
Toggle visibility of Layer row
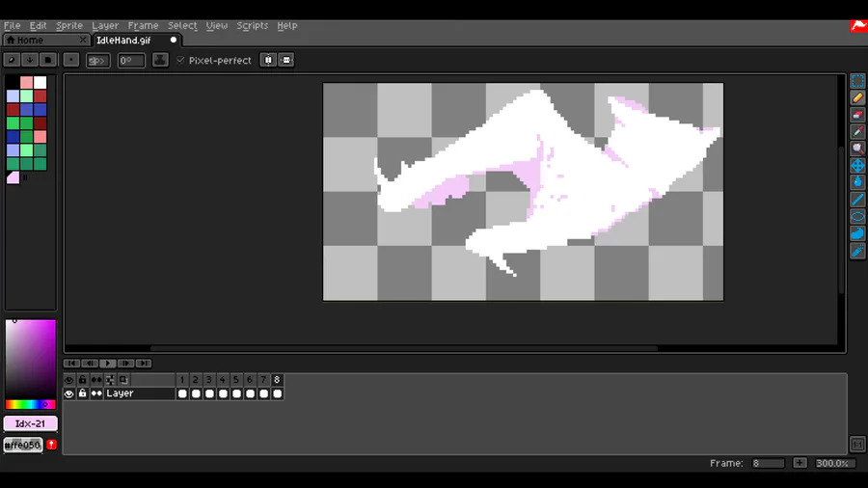[x=68, y=393]
